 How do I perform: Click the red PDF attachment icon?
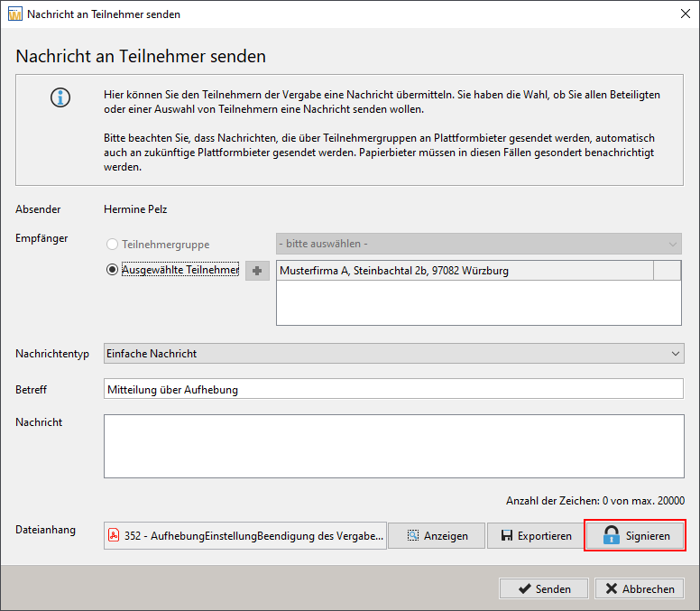tap(115, 535)
